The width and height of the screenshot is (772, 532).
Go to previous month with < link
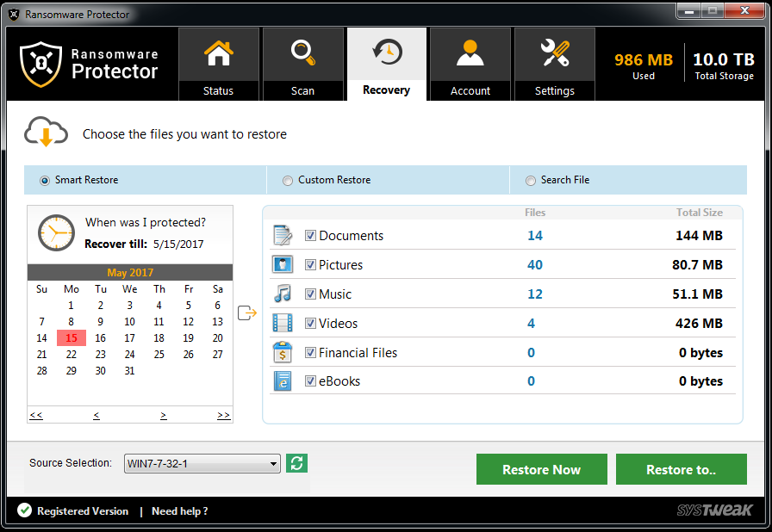pos(96,416)
